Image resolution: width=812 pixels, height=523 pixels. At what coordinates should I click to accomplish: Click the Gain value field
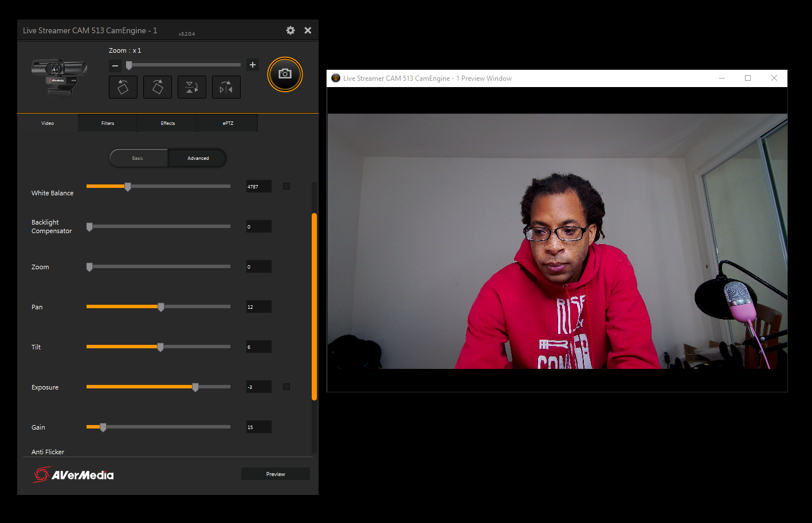pos(259,427)
